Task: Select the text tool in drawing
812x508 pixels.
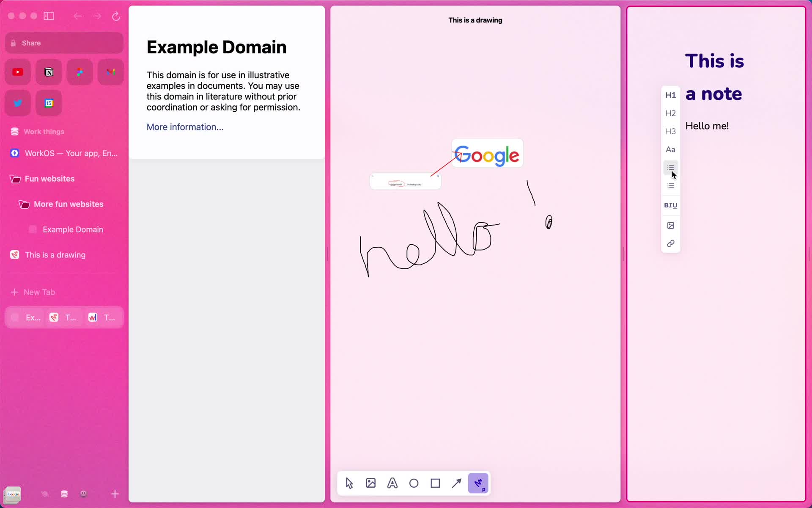Action: tap(392, 483)
